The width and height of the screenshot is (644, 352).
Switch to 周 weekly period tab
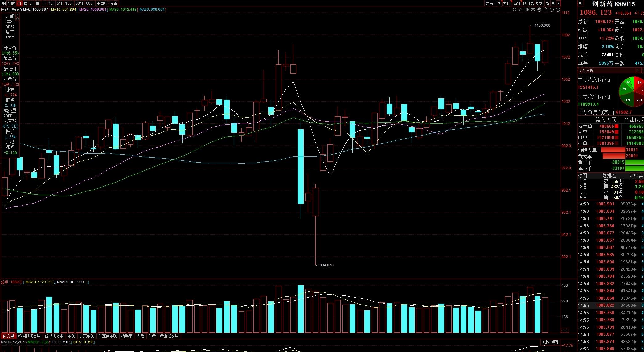[x=26, y=3]
